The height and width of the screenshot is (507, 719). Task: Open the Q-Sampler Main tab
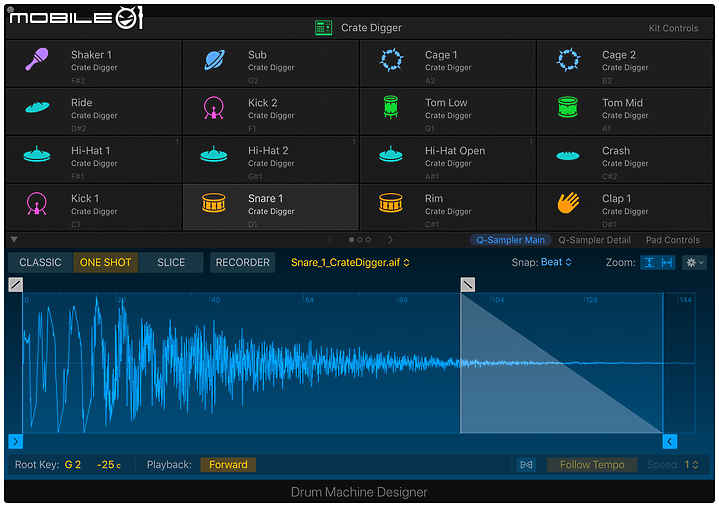(510, 240)
